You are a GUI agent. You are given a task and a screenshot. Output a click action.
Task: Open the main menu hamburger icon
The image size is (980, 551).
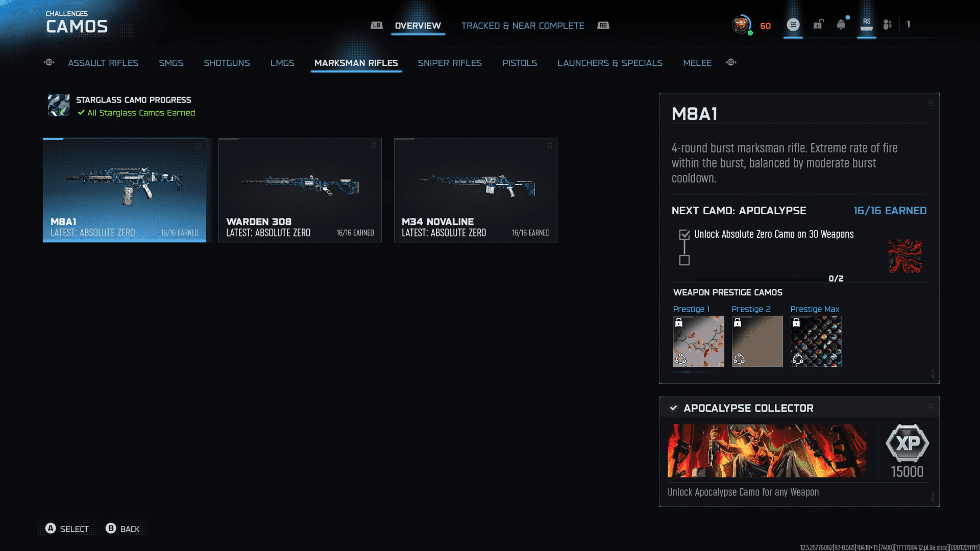point(793,24)
